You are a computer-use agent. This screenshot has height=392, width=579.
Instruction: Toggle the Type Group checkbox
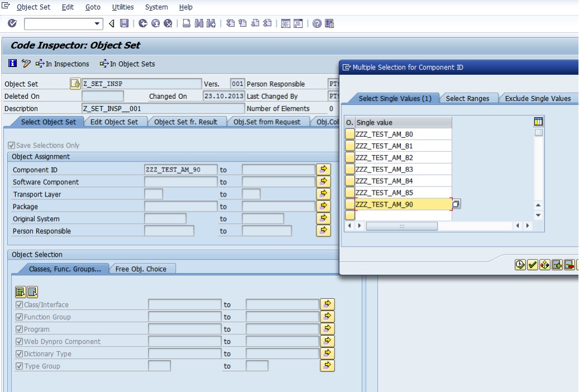(19, 366)
